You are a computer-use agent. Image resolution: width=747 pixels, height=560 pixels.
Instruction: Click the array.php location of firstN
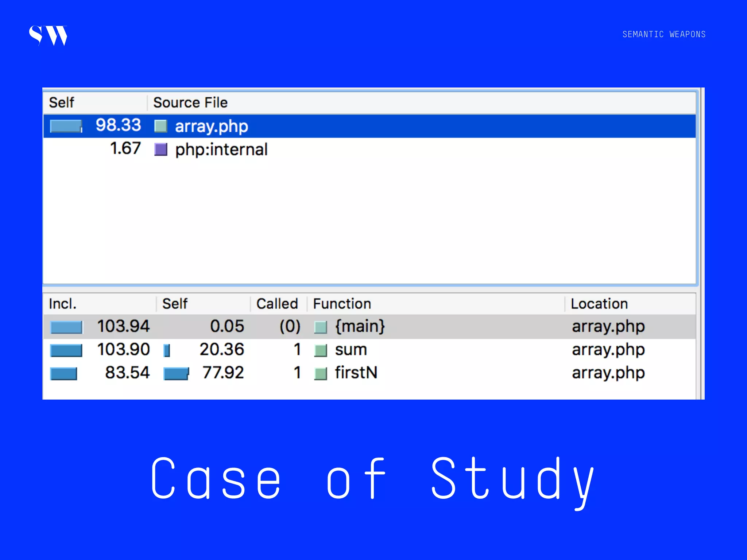pyautogui.click(x=608, y=374)
